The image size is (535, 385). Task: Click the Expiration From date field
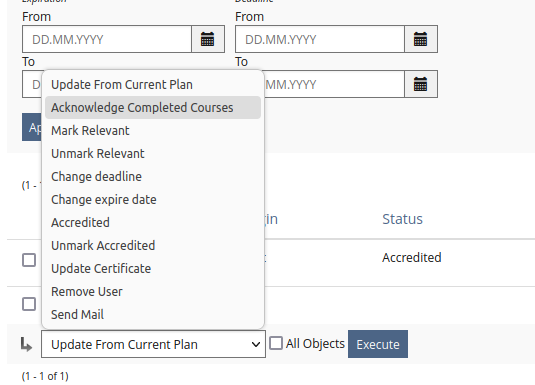point(107,39)
